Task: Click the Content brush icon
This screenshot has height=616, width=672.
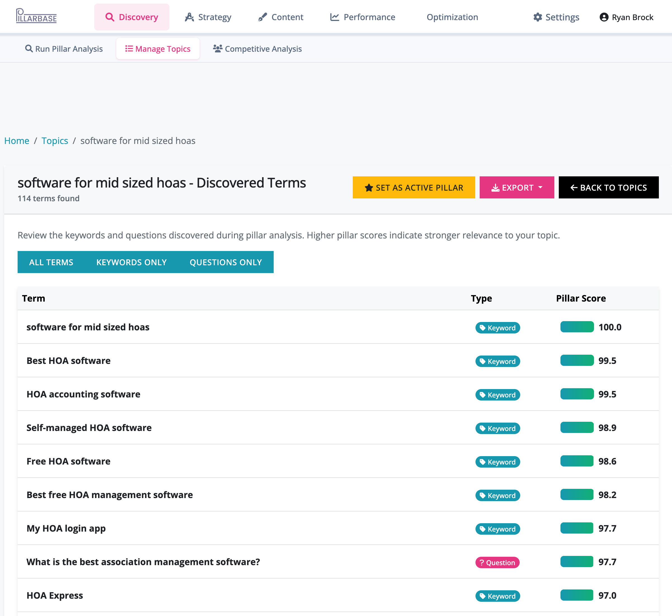Action: coord(263,17)
